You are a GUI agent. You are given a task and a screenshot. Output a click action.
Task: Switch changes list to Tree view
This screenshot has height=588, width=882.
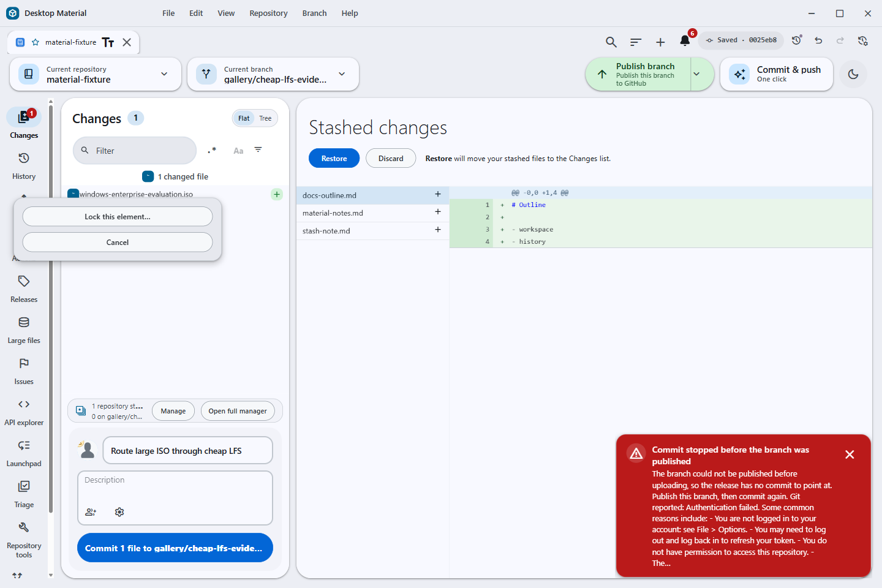click(265, 118)
